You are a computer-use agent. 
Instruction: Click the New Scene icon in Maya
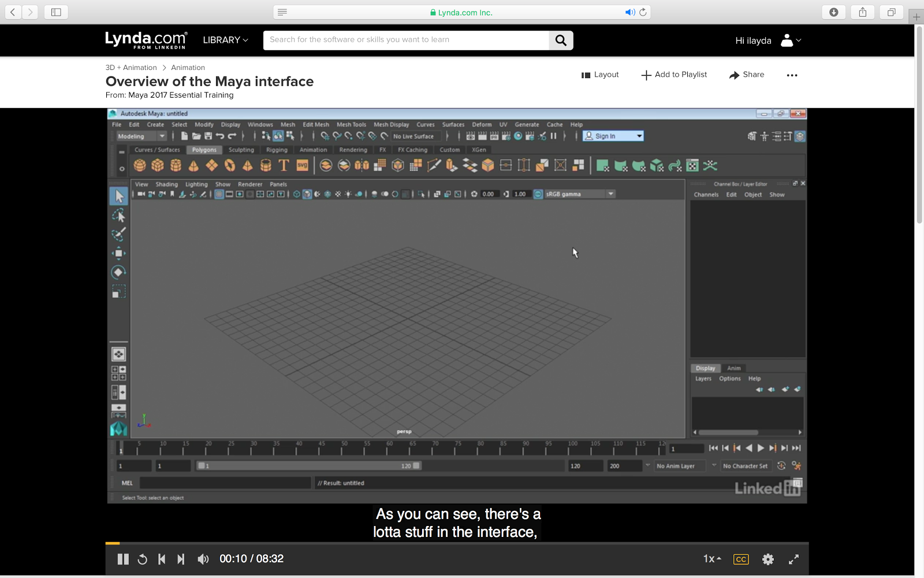(x=184, y=136)
